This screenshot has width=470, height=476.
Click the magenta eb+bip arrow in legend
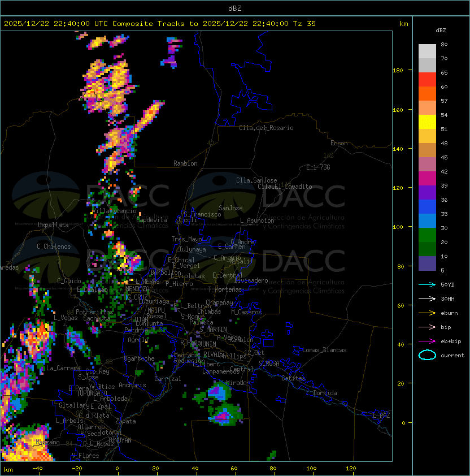pyautogui.click(x=427, y=341)
